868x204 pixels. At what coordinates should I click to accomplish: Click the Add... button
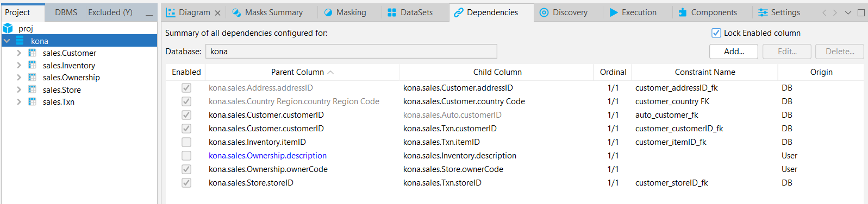pyautogui.click(x=734, y=52)
